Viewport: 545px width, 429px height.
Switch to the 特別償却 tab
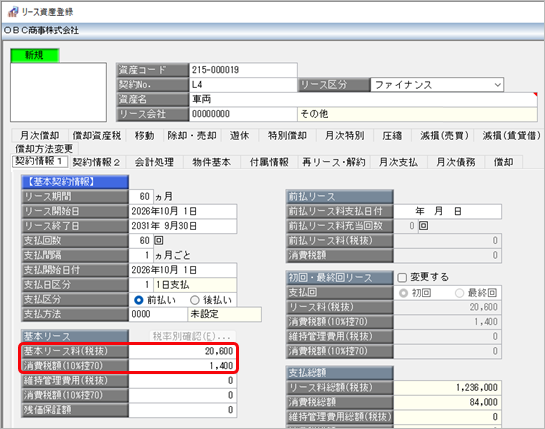287,135
